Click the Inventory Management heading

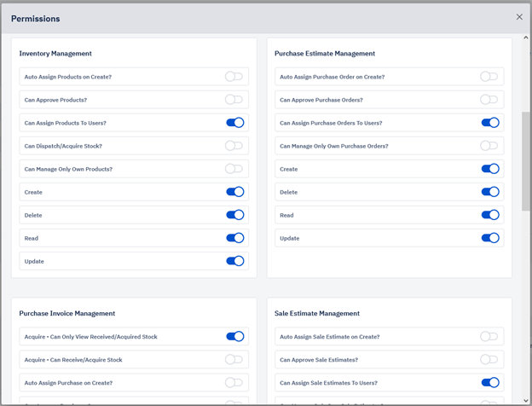click(55, 54)
